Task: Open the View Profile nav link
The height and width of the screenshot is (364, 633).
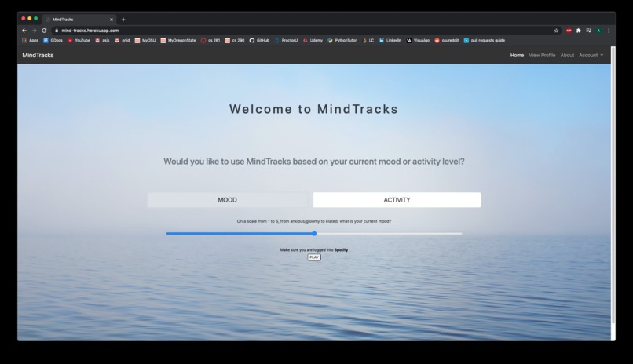Action: (542, 55)
